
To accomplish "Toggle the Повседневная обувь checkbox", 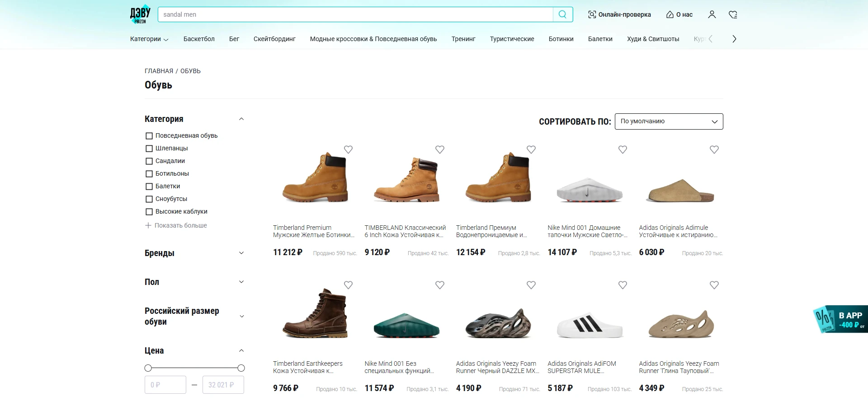I will [149, 136].
